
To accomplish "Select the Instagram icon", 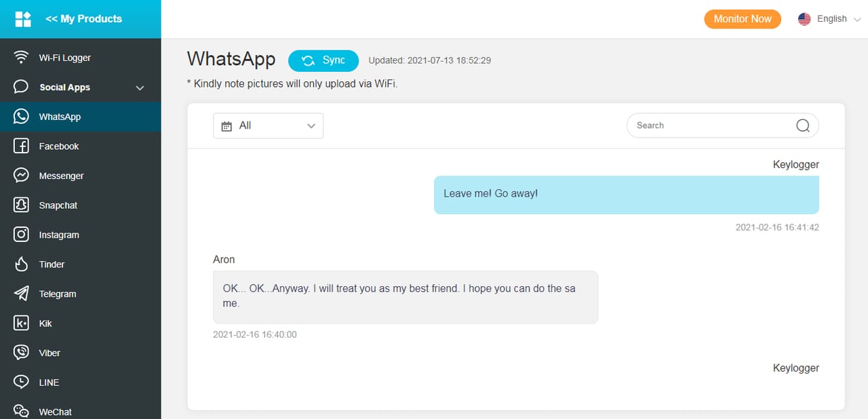I will coord(21,234).
